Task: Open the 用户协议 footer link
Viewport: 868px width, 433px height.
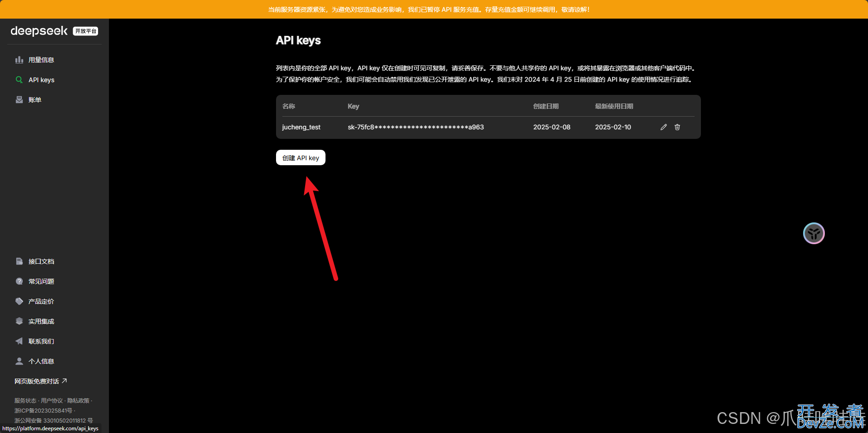Action: (52, 400)
